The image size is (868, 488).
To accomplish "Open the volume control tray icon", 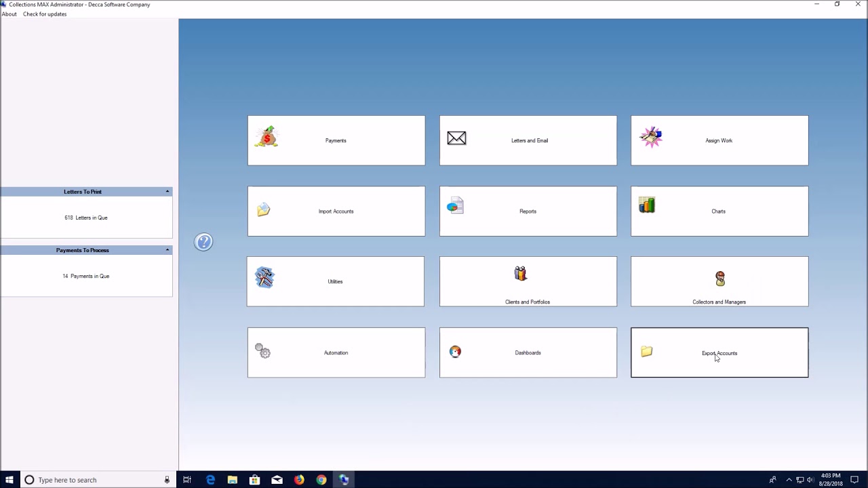I will tap(810, 480).
